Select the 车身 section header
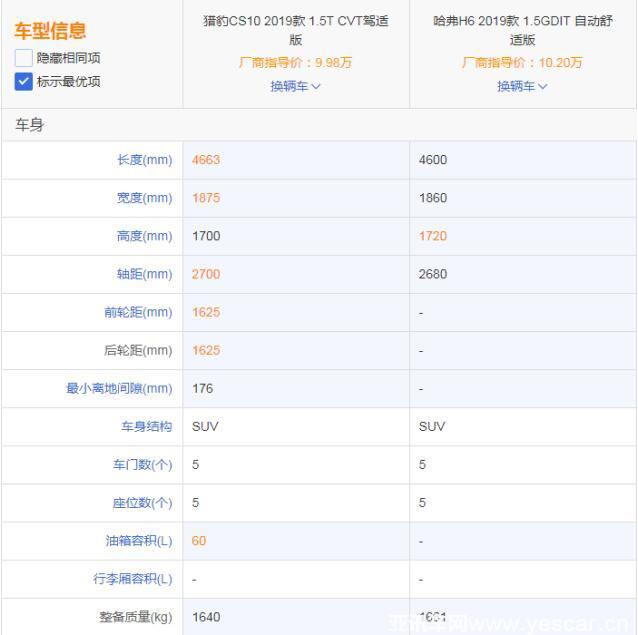 pos(29,124)
